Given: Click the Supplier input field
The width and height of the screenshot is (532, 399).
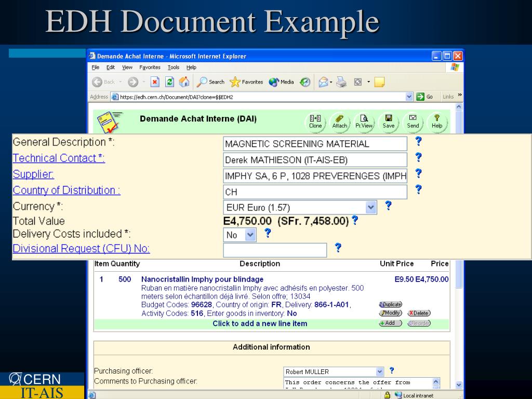Looking at the screenshot, I should pyautogui.click(x=315, y=176).
